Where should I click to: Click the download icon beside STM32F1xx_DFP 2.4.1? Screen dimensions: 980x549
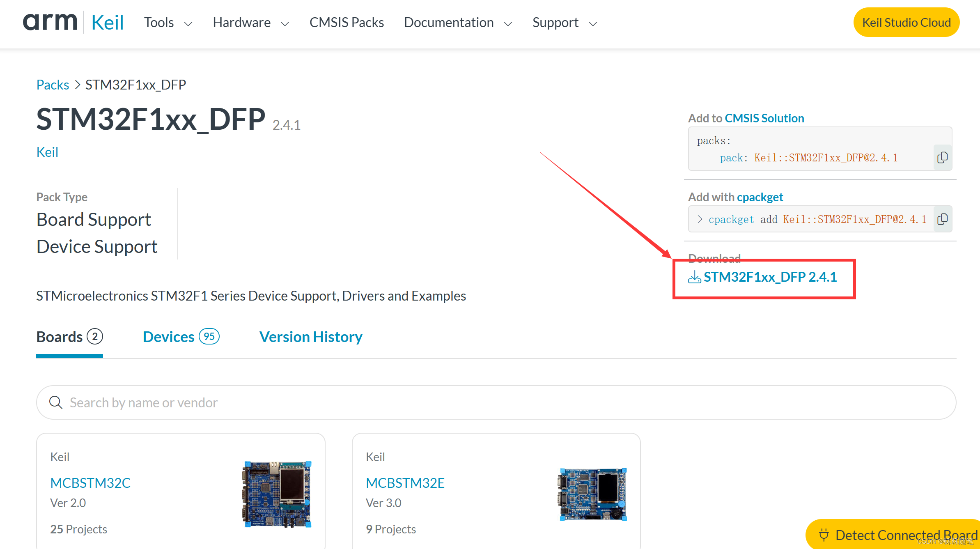pyautogui.click(x=694, y=277)
